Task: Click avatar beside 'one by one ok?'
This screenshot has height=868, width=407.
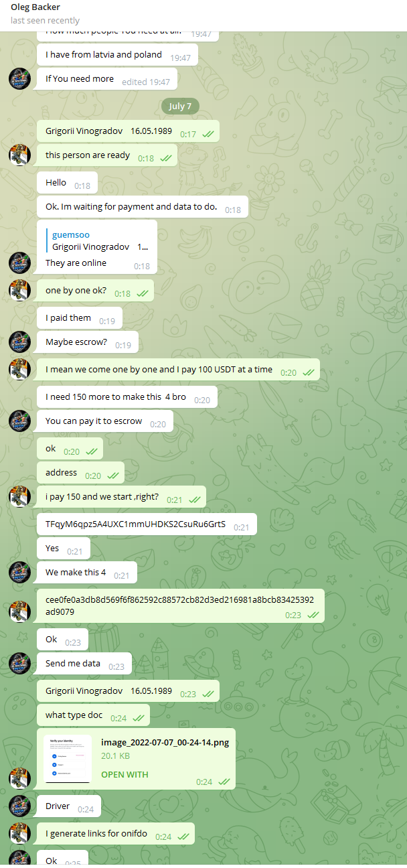Action: [x=19, y=291]
